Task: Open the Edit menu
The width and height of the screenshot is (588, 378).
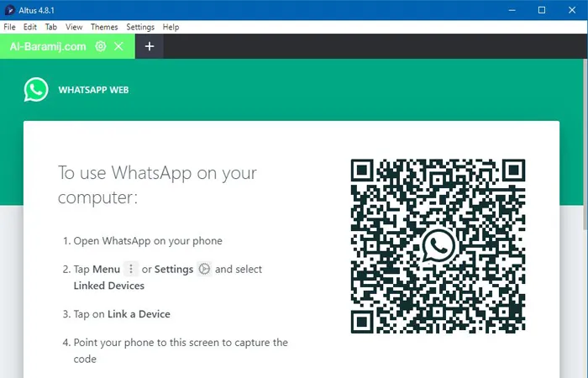Action: click(x=30, y=27)
